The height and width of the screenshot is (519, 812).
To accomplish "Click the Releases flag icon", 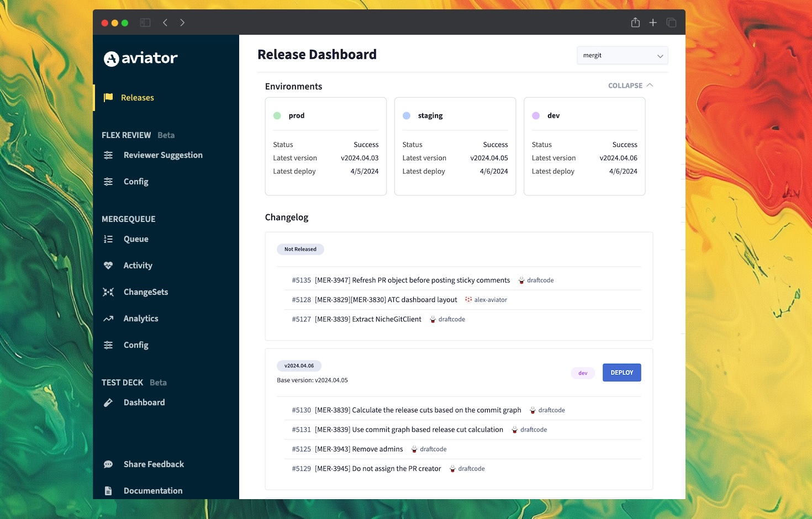I will (x=108, y=98).
